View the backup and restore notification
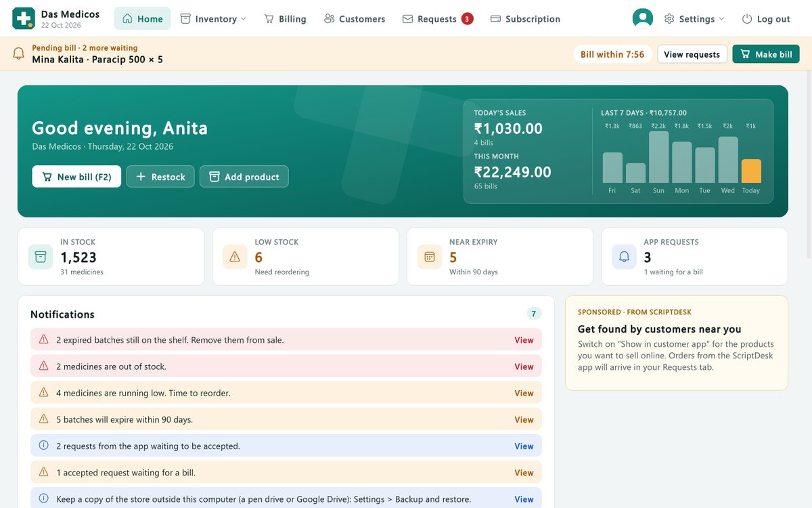 (524, 499)
